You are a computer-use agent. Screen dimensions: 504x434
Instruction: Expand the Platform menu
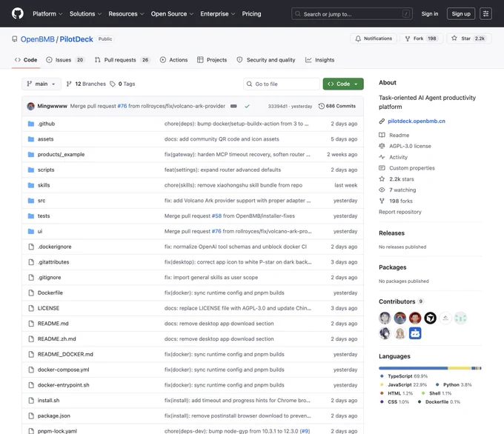click(x=47, y=14)
